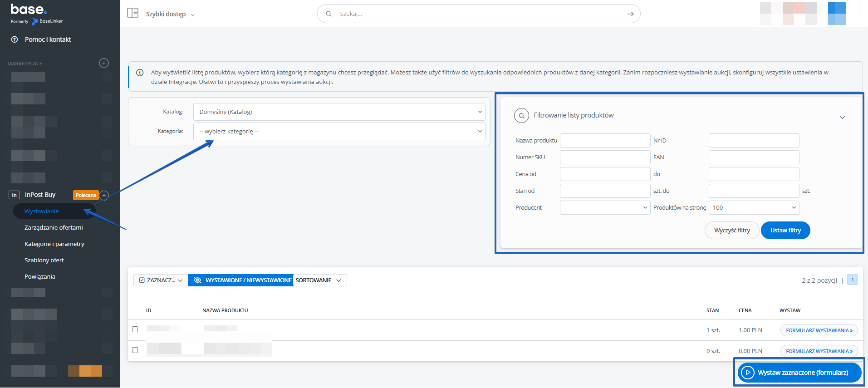Click the magnifier icon beside Filtrowanie listy produktów
868x388 pixels.
[521, 116]
